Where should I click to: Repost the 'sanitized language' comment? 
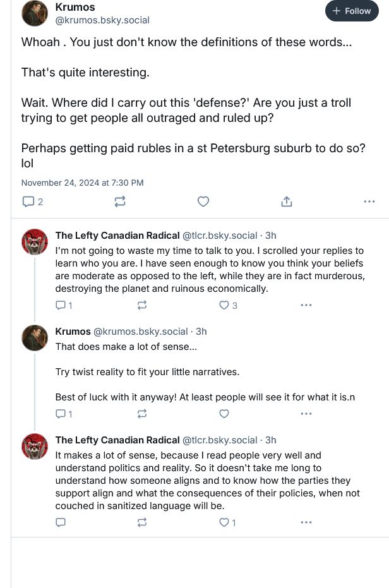point(142,522)
